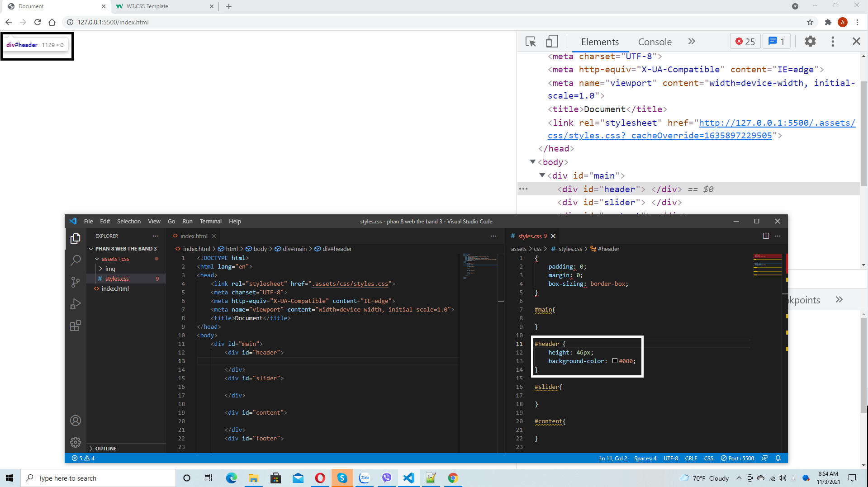Screen dimensions: 868x487
Task: Open the VS Code Accounts icon
Action: 76,421
